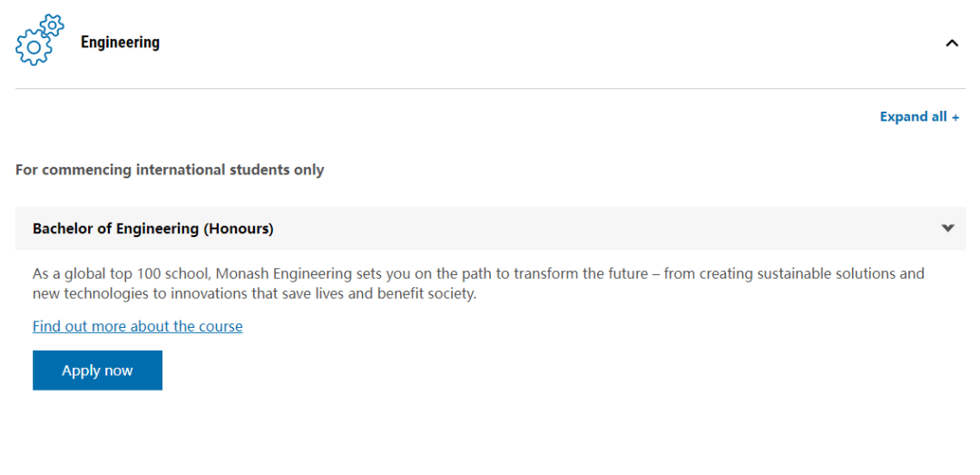980x475 pixels.
Task: Click the divider line under the Engineering header
Action: [491, 88]
